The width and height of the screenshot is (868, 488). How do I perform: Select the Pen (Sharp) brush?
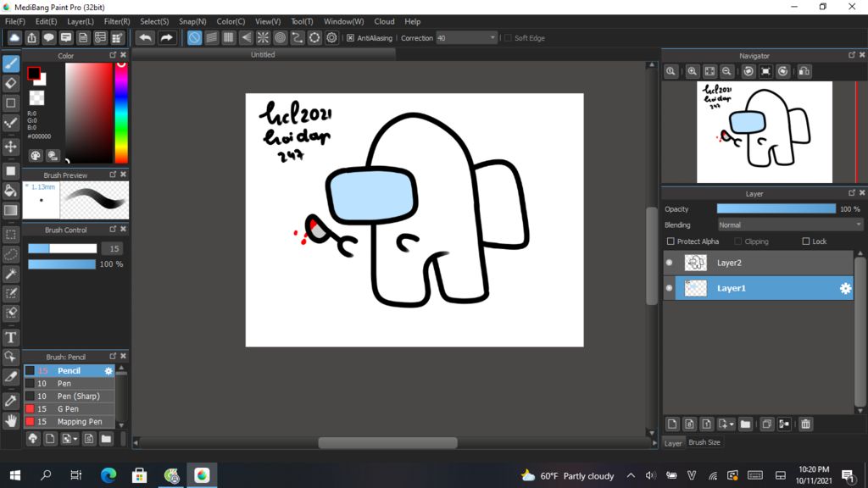(70, 396)
